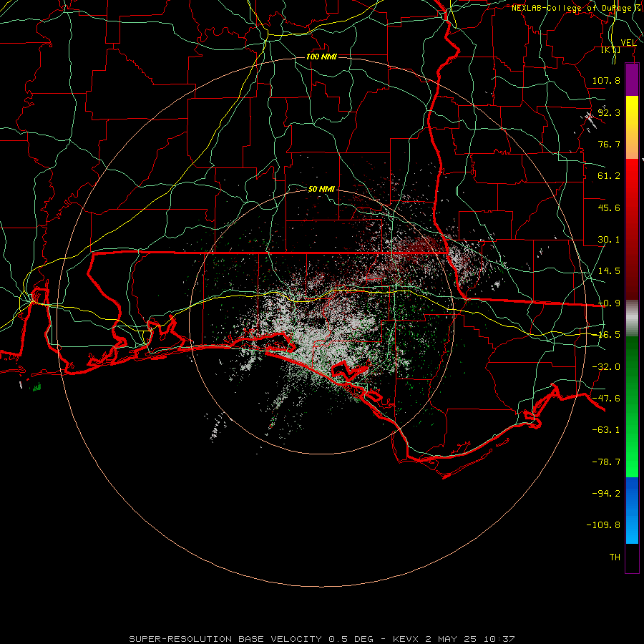Image resolution: width=644 pixels, height=644 pixels.
Task: Select the 45.6 velocity scale value
Action: click(x=609, y=208)
